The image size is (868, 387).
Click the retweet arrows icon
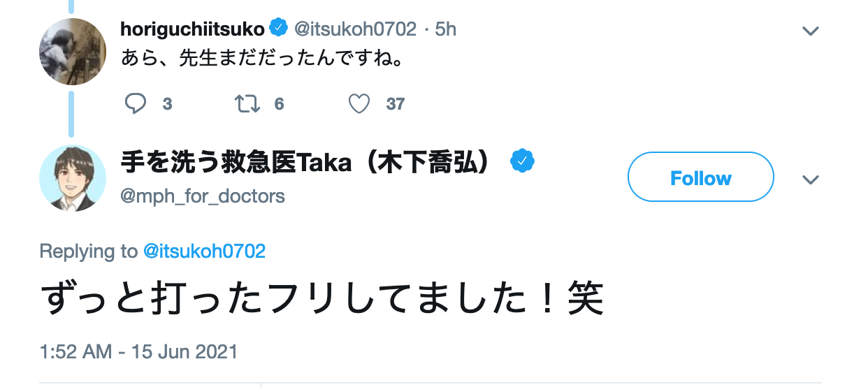point(247,104)
